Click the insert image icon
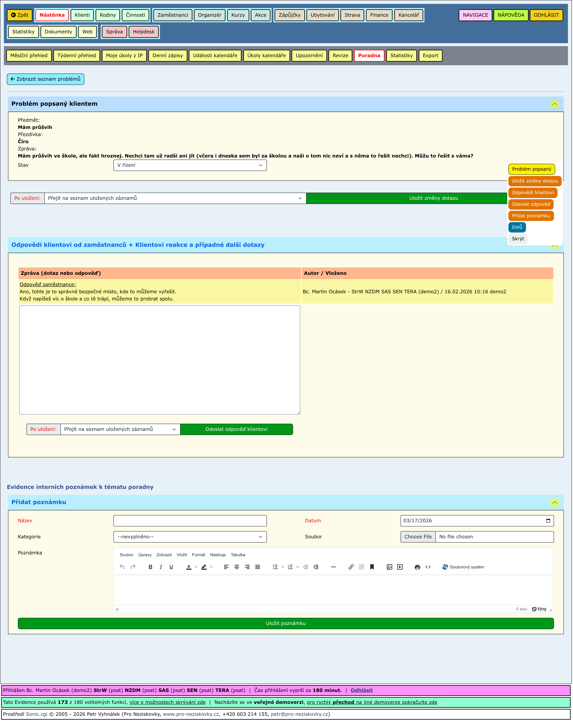The width and height of the screenshot is (573, 728). click(x=390, y=567)
